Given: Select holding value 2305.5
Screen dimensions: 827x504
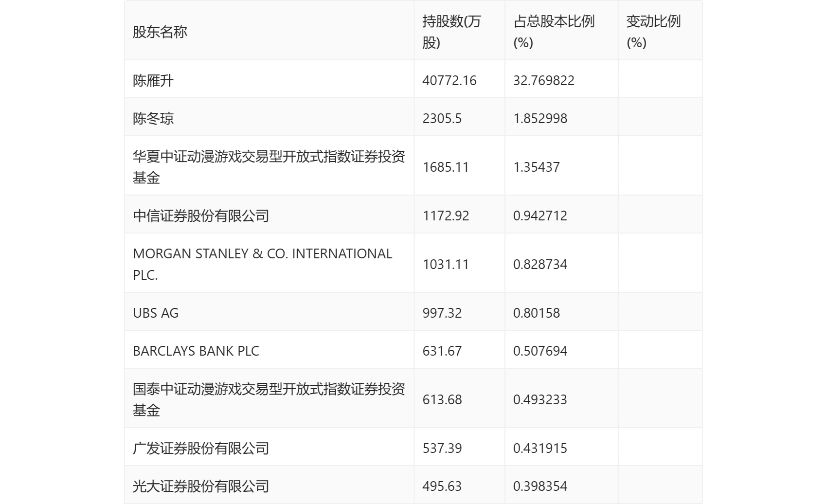Looking at the screenshot, I should click(x=442, y=118).
